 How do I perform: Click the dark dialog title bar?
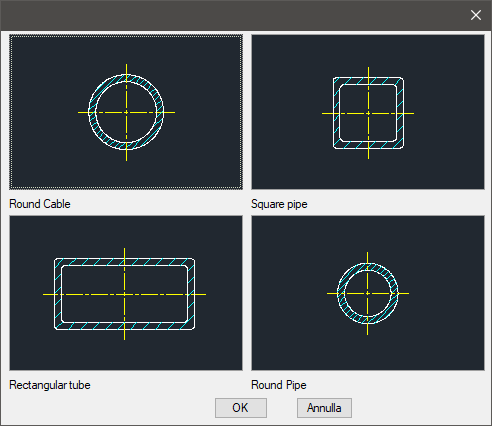(x=233, y=15)
